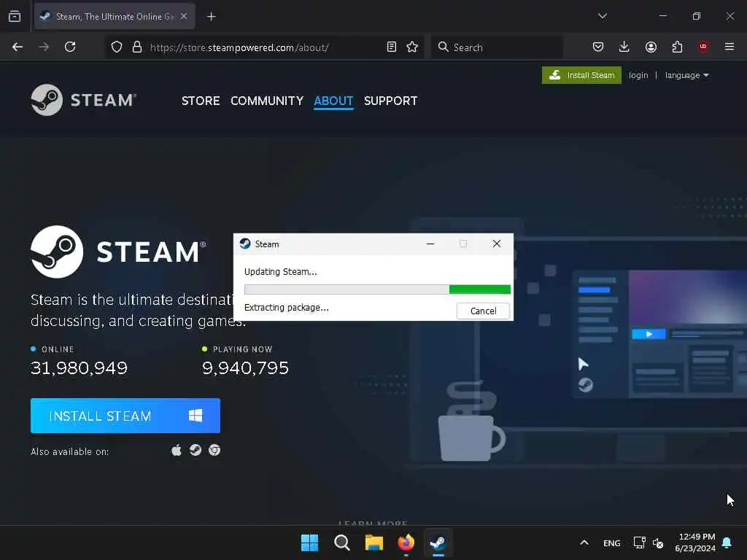This screenshot has height=560, width=747.
Task: Open the Firefox account icon
Action: point(651,47)
